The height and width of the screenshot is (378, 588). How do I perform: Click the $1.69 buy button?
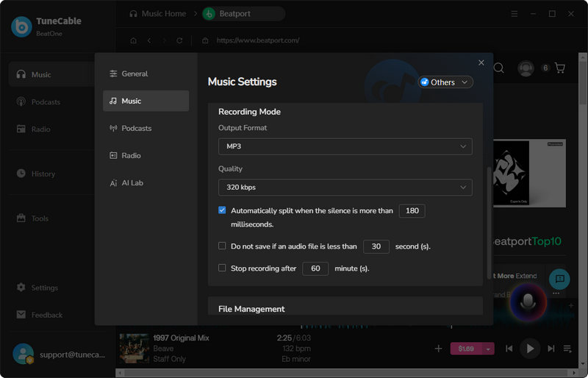coord(466,349)
